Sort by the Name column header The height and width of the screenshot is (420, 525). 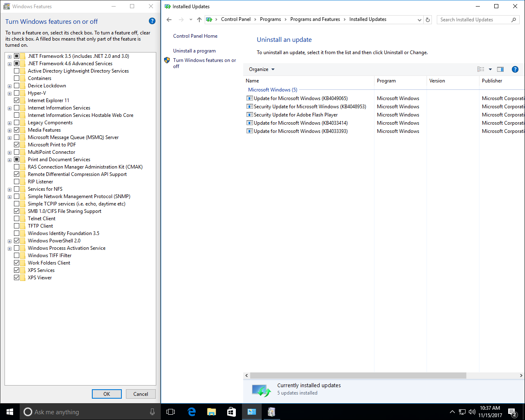[308, 81]
